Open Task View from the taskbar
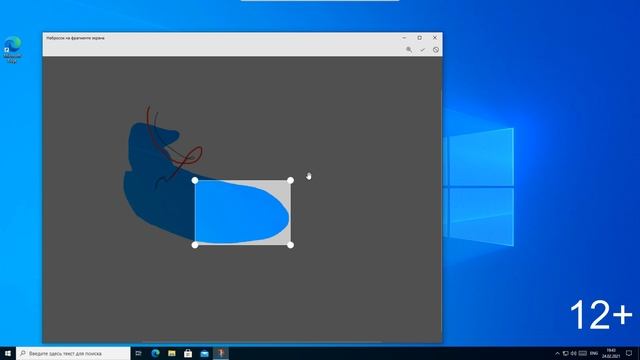640x360 pixels. tap(138, 353)
